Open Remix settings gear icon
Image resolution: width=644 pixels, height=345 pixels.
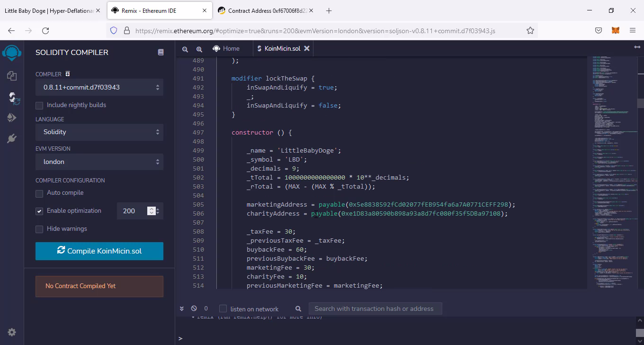[x=12, y=332]
